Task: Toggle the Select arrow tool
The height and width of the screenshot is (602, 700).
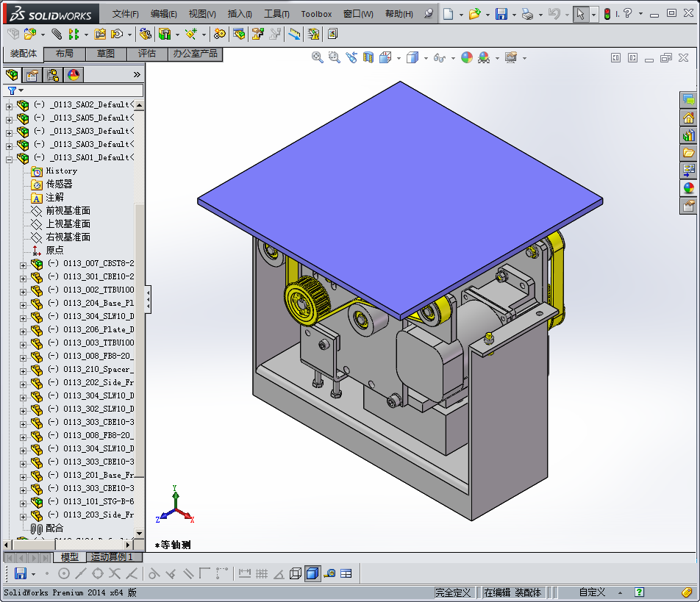Action: [x=580, y=14]
